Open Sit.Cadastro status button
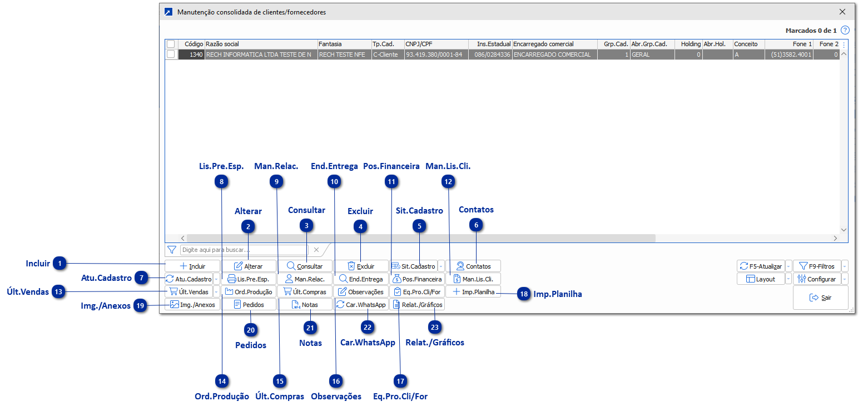The image size is (868, 411). tap(414, 266)
